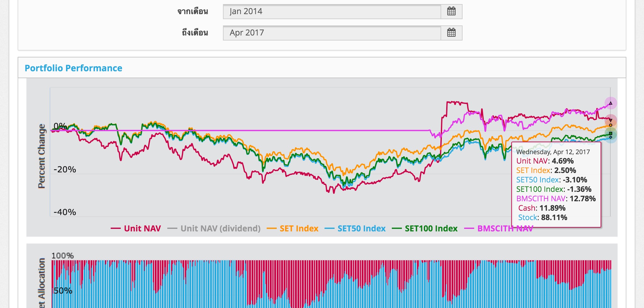This screenshot has width=644, height=308.
Task: Click the 100% allocation axis label
Action: pos(63,256)
